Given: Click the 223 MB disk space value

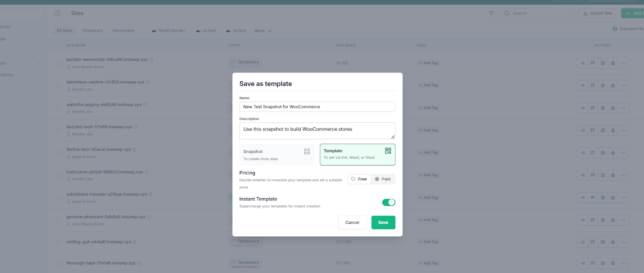Looking at the screenshot, I should (x=343, y=242).
